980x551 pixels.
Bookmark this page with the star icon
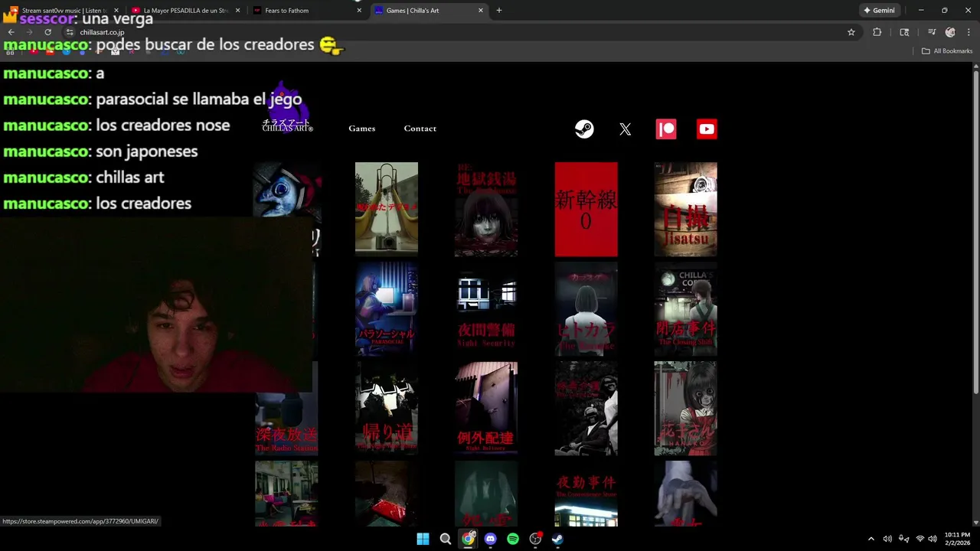851,32
